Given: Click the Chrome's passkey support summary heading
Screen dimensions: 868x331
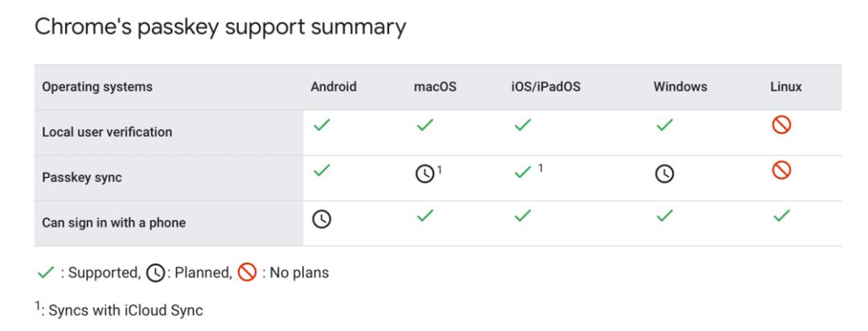Looking at the screenshot, I should click(x=220, y=27).
